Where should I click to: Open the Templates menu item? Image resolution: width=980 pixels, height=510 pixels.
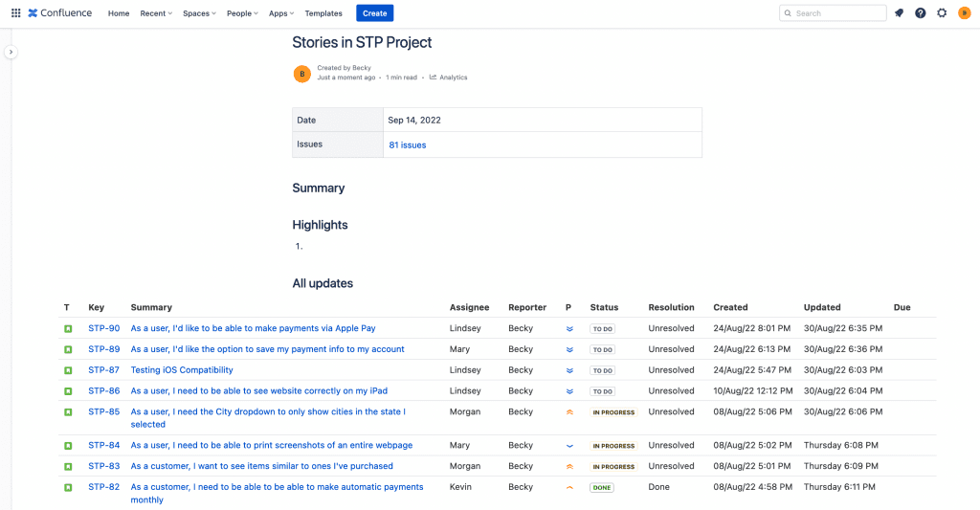coord(323,13)
